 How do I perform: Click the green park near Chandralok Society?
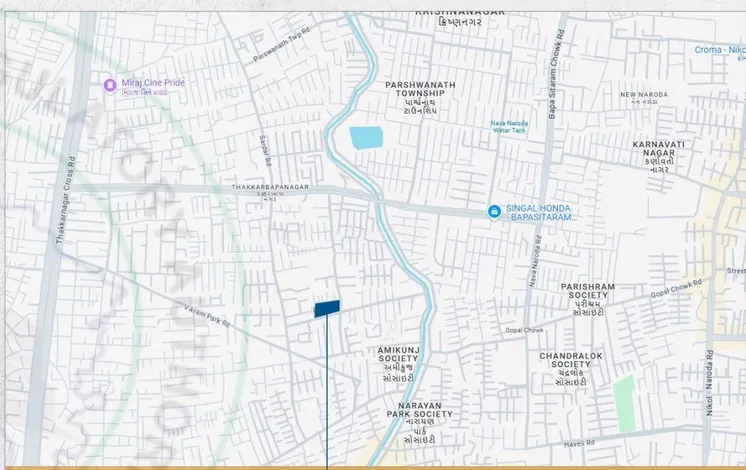[x=624, y=403]
